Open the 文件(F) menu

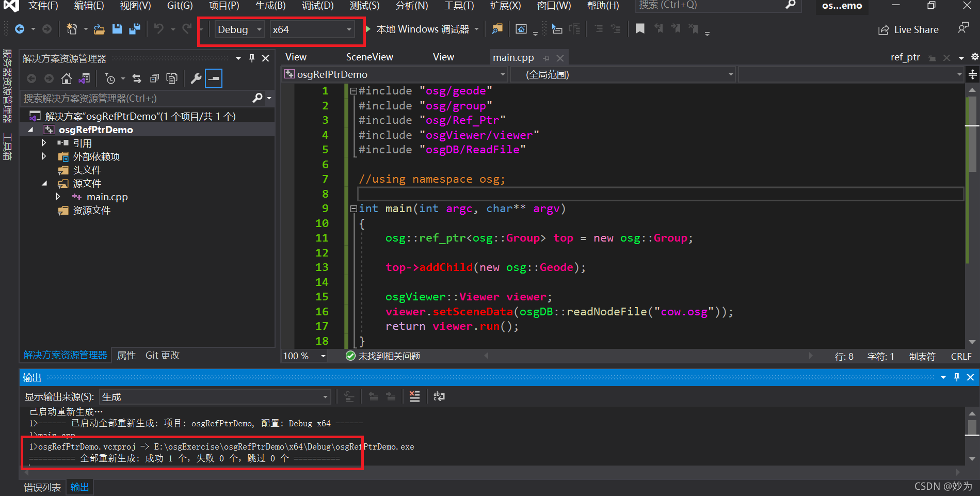click(x=43, y=6)
